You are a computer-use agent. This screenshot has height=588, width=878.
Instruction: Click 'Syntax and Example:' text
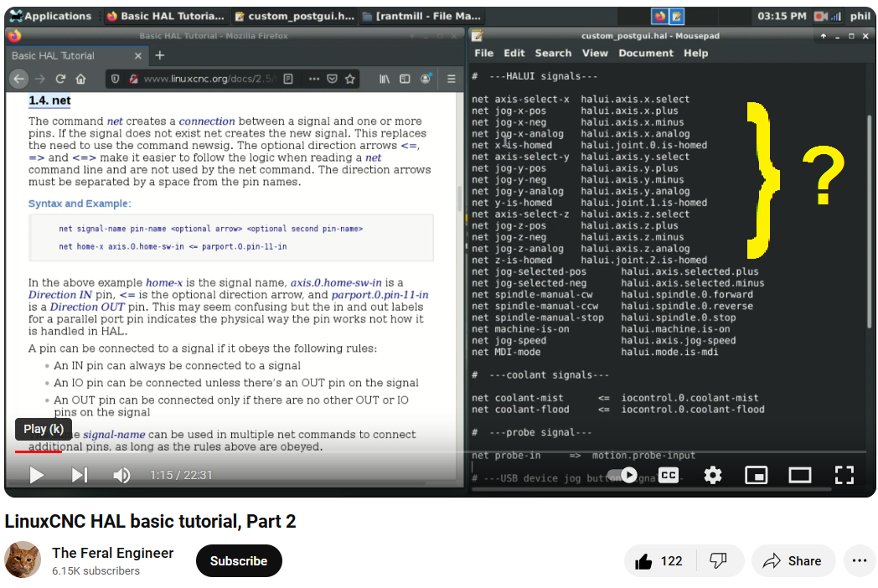80,204
